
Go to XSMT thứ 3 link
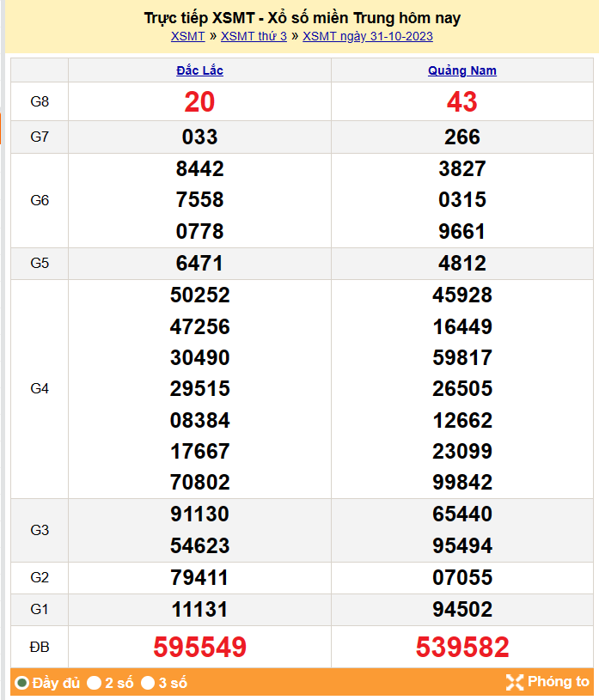point(254,36)
